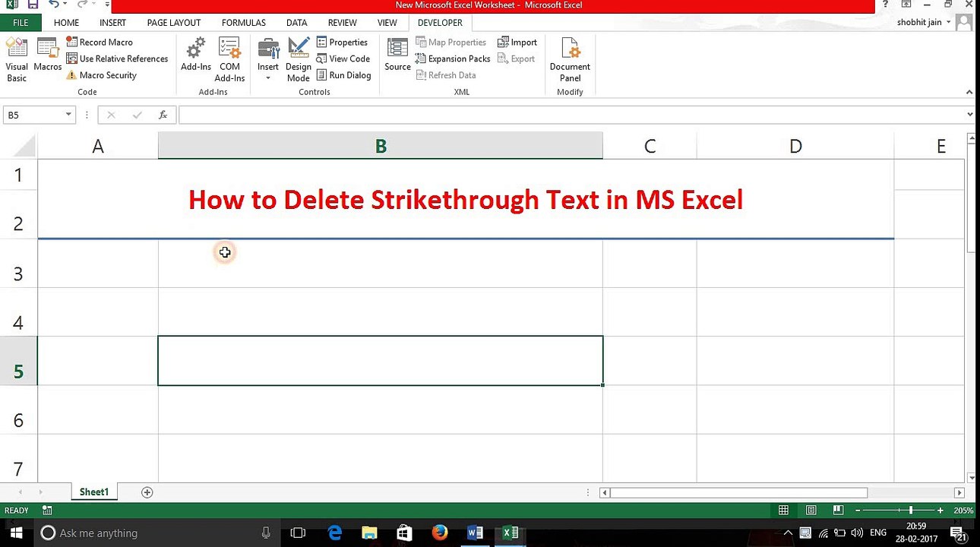
Task: Click the Insert Function fx button
Action: (x=163, y=115)
